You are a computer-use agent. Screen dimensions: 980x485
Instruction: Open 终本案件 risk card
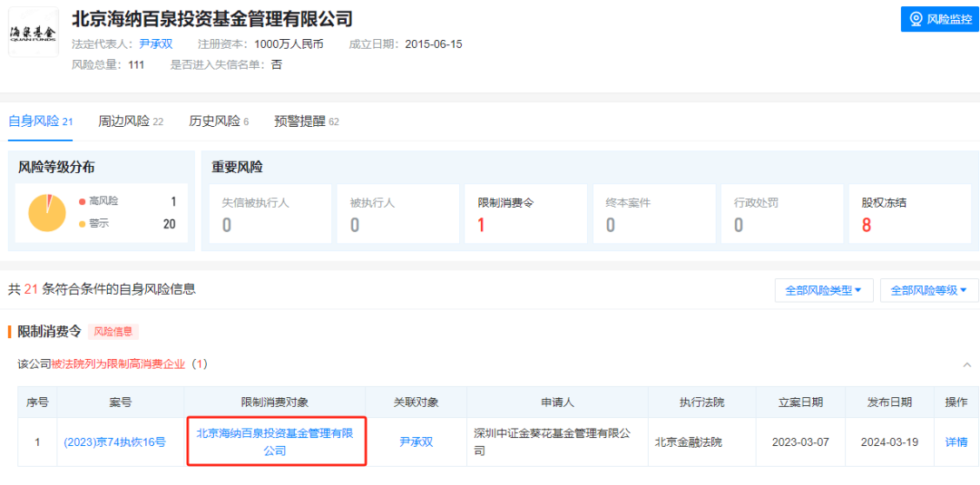click(653, 213)
